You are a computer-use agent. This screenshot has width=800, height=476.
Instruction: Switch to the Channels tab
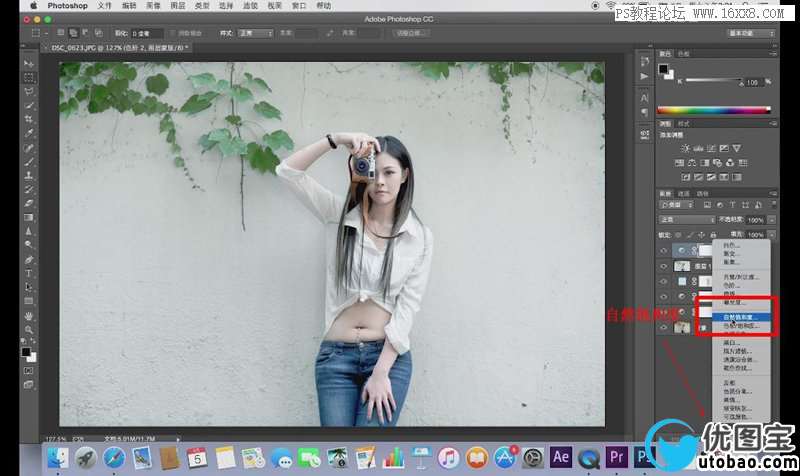coord(684,194)
